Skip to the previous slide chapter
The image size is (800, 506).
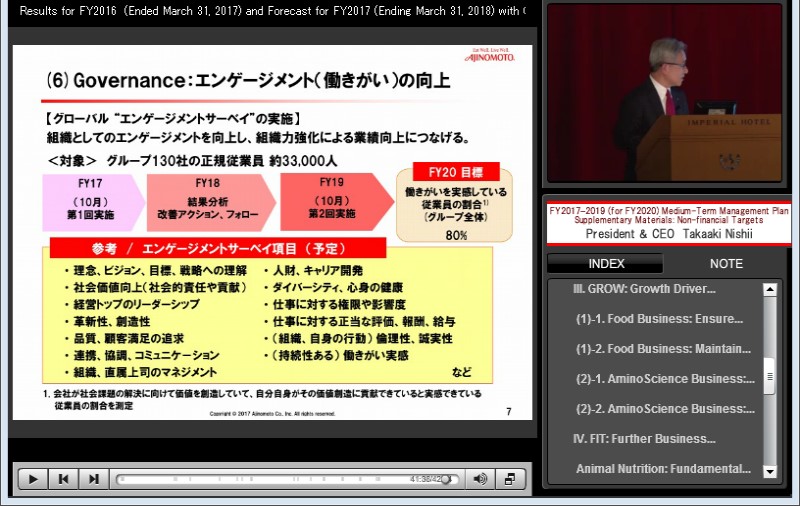64,479
